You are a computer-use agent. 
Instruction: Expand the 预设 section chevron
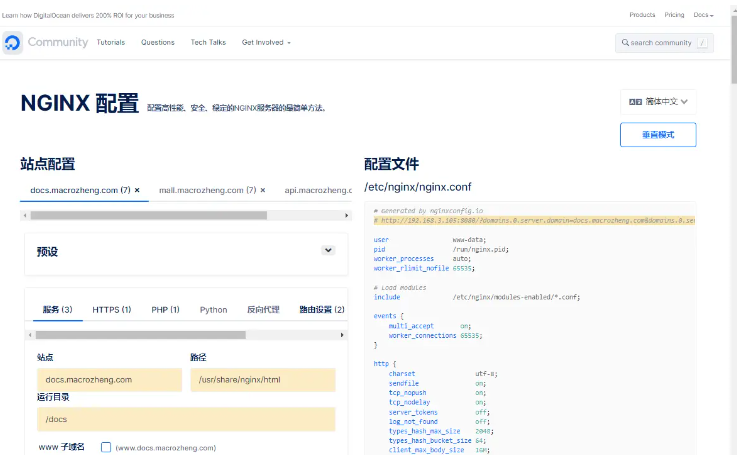point(328,250)
